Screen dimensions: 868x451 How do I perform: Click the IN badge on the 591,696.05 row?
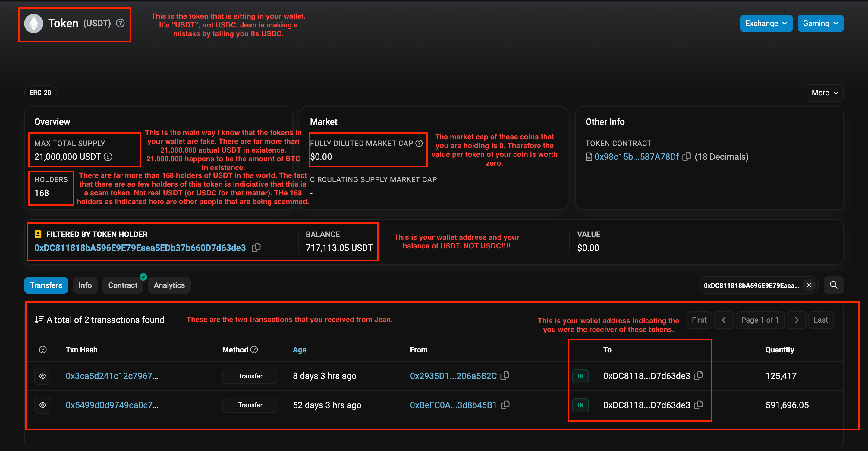(x=580, y=405)
